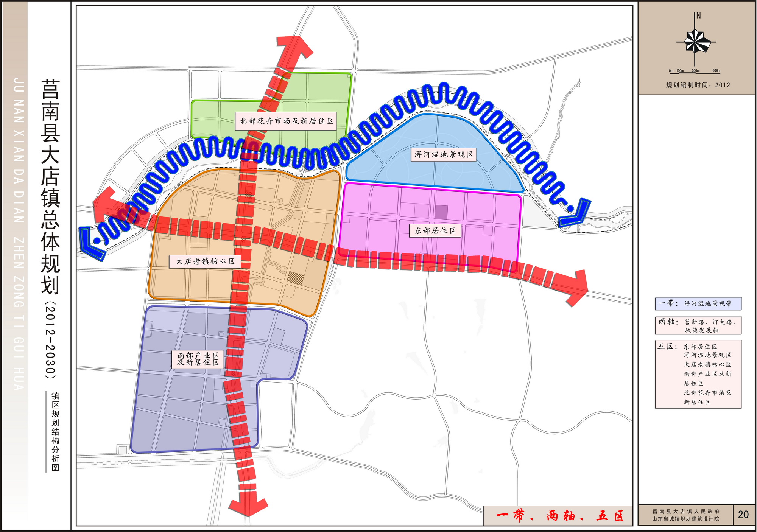This screenshot has height=532, width=757.
Task: Click the 五区 legend box
Action: [698, 374]
